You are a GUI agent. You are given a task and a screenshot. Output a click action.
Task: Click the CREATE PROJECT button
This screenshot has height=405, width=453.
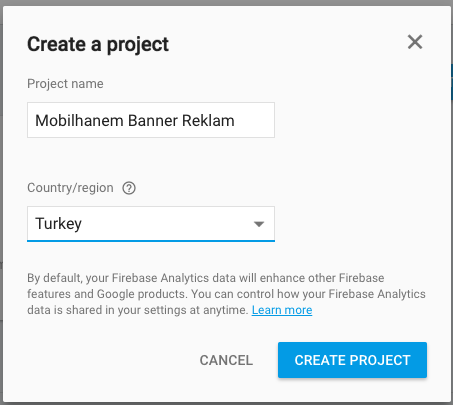352,360
